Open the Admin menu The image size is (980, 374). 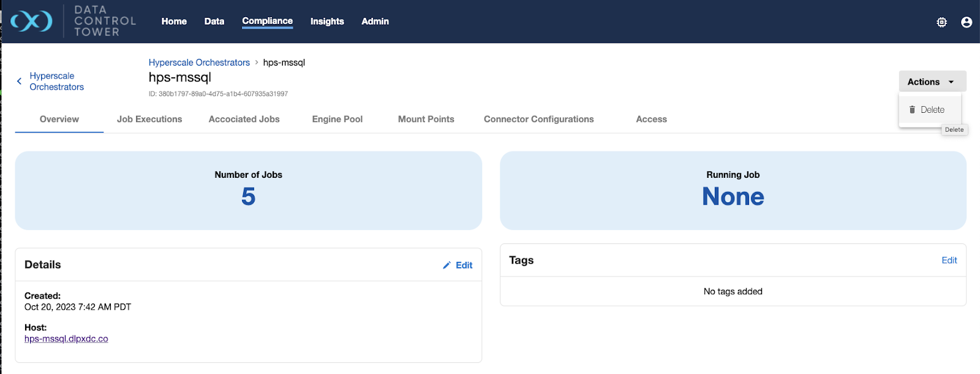(375, 21)
